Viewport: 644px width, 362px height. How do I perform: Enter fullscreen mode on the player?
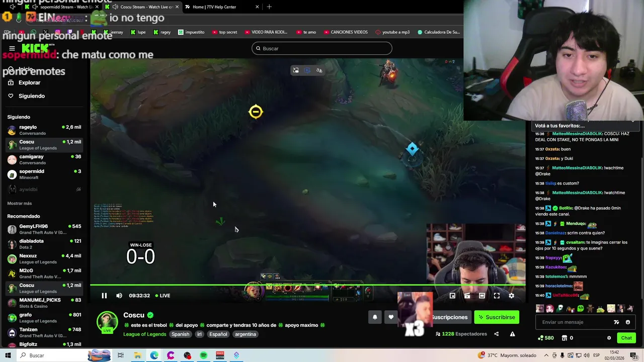[497, 296]
